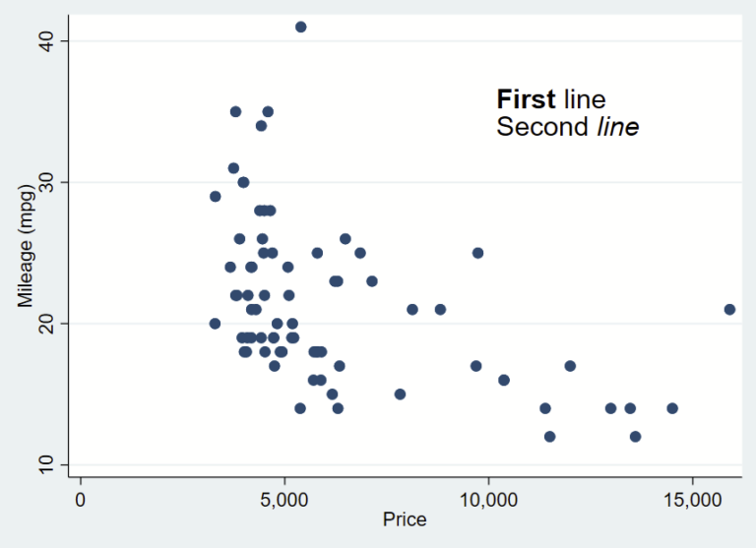Click the "Second line" annotation text

tap(568, 127)
